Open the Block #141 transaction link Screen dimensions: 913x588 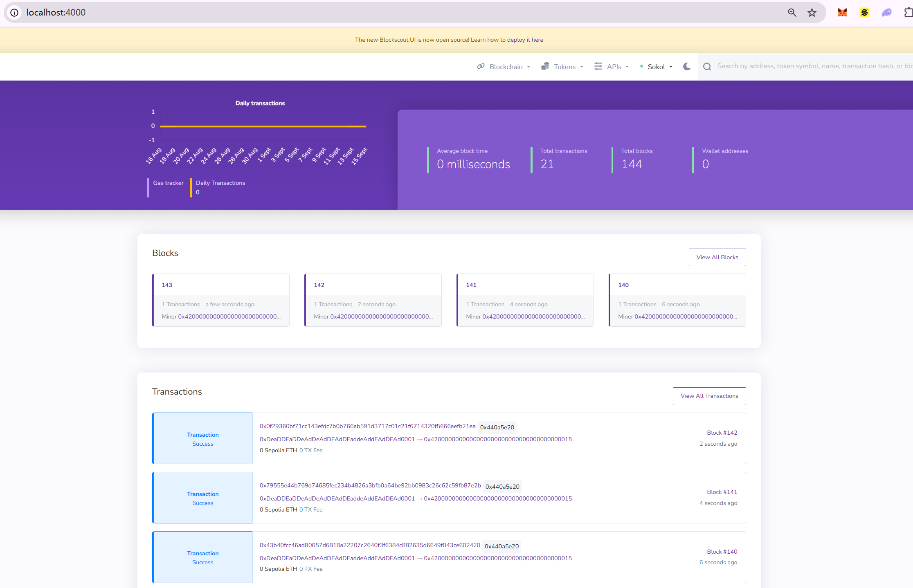722,492
